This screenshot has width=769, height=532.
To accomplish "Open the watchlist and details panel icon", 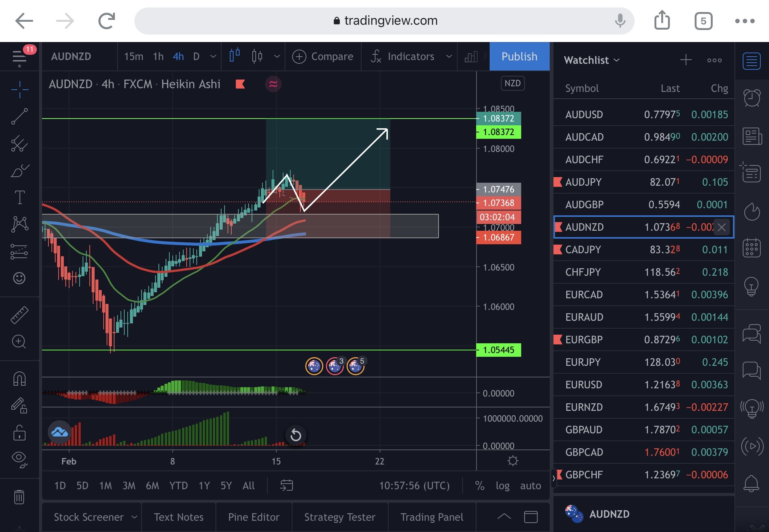I will tap(752, 61).
